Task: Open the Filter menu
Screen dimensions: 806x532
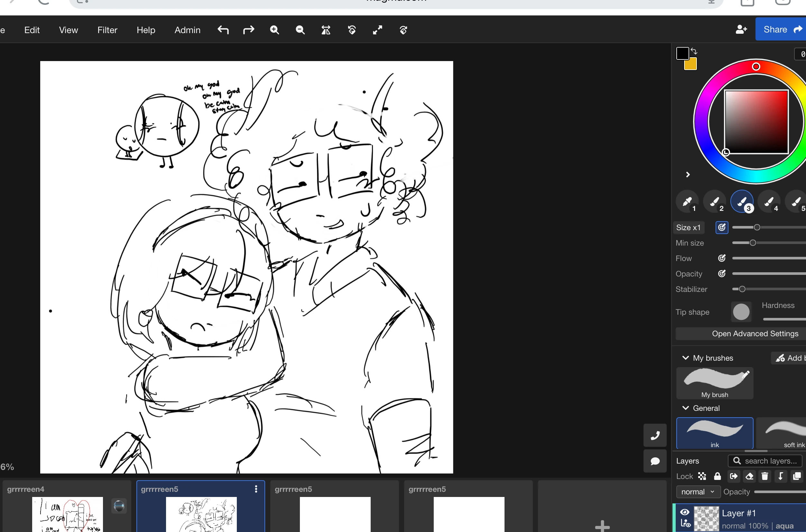Action: click(107, 30)
